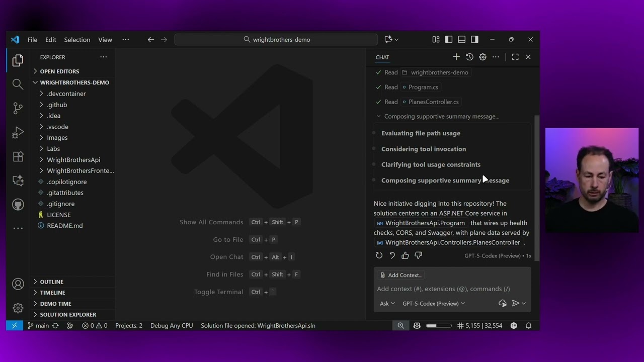Show chat history clock icon
The height and width of the screenshot is (362, 644).
click(469, 57)
